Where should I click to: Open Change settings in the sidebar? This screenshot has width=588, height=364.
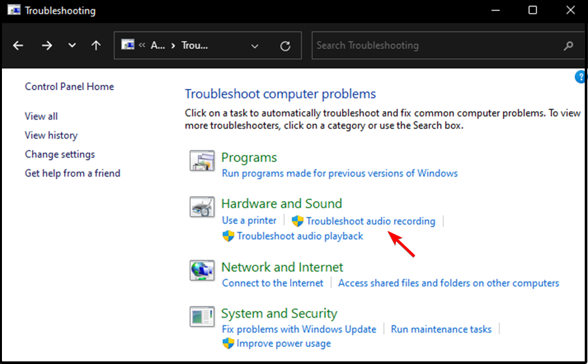[59, 154]
